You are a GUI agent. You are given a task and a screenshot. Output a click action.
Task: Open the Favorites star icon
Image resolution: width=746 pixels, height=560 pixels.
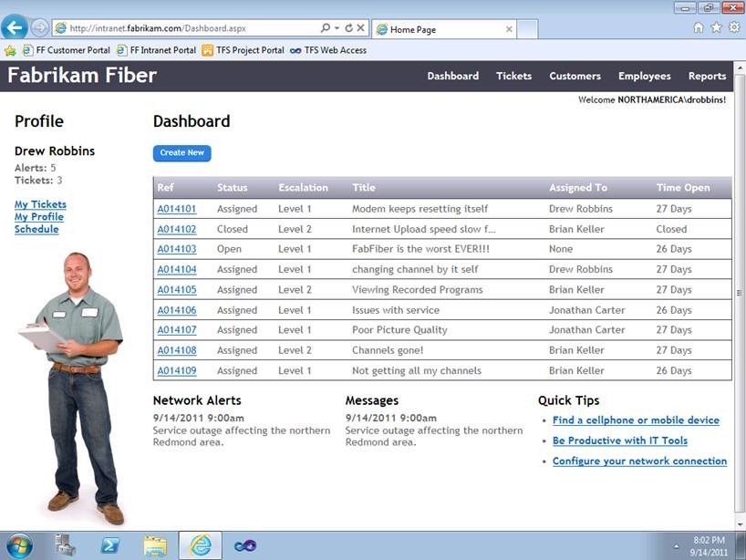[x=717, y=27]
